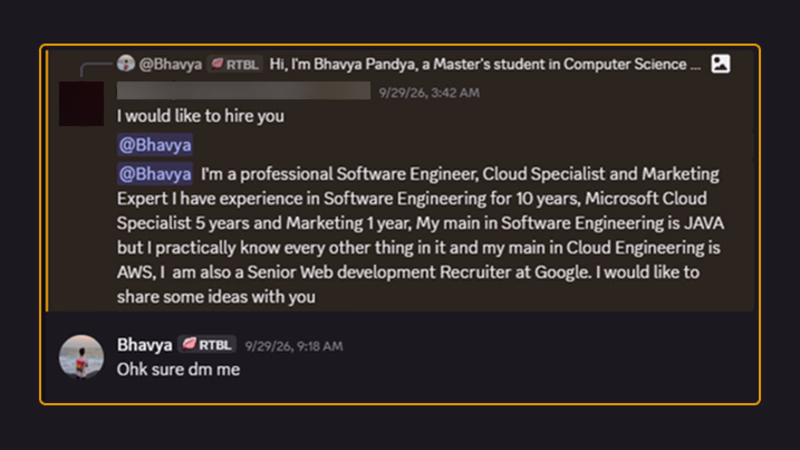Click the RTBL badge next to Bhavya's name

[x=207, y=344]
